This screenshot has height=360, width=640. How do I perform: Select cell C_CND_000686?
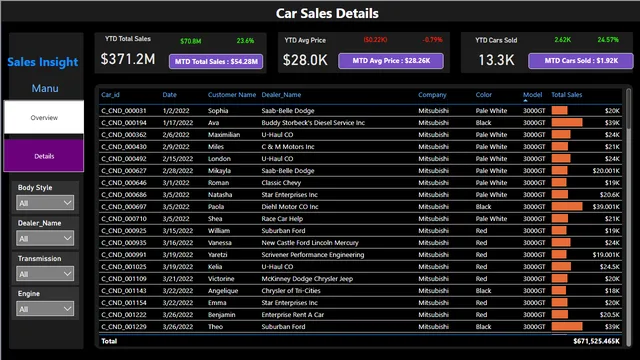pos(124,195)
